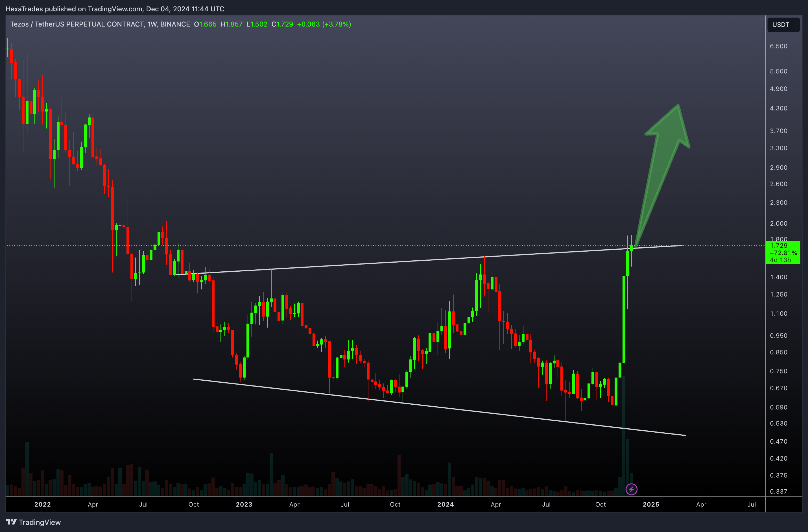Click the 0.670 price axis label
The width and height of the screenshot is (808, 532).
[x=778, y=388]
